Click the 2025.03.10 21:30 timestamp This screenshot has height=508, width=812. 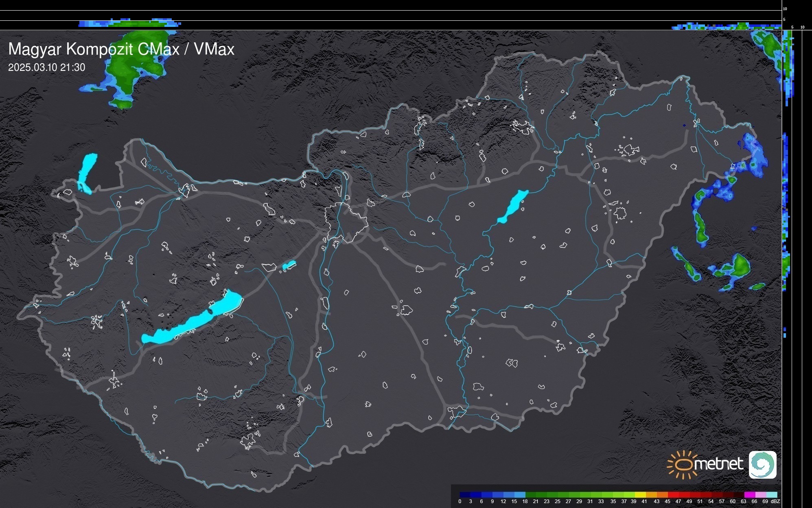coord(46,67)
